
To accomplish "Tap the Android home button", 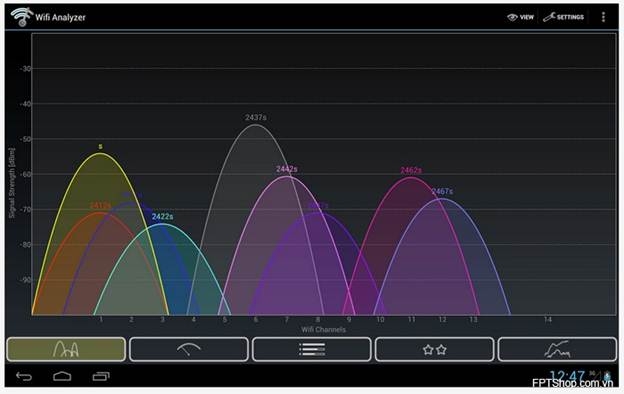I will (x=62, y=376).
